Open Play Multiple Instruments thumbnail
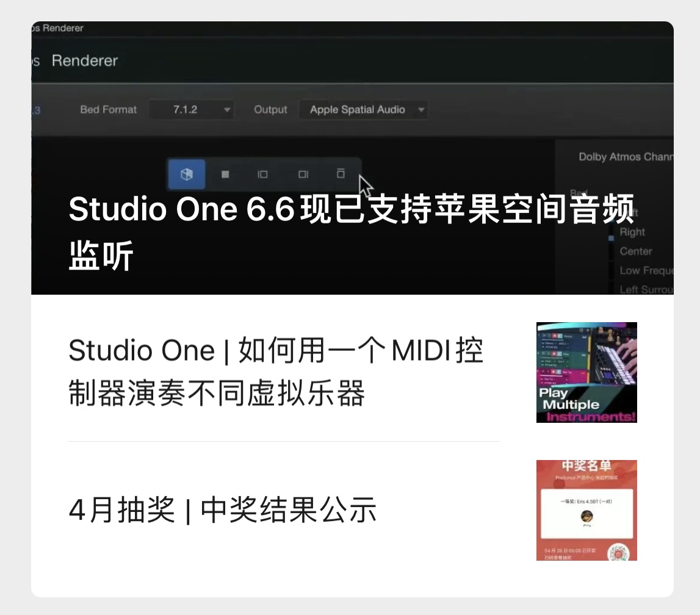 pyautogui.click(x=586, y=372)
